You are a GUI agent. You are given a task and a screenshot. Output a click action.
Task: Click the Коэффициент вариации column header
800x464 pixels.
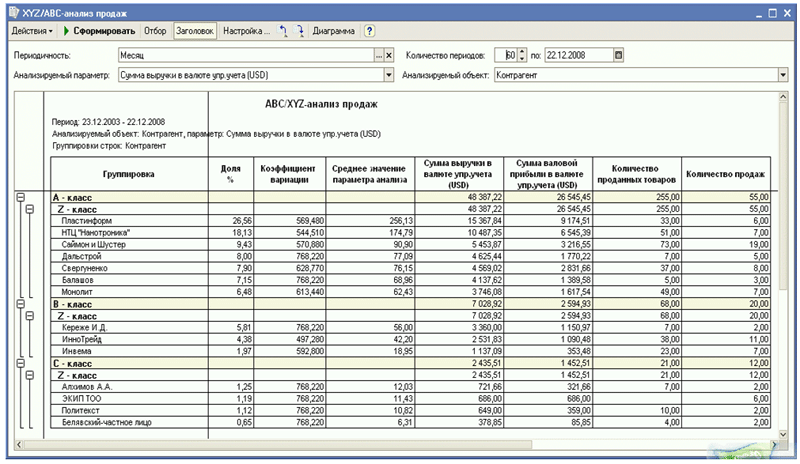tap(289, 174)
